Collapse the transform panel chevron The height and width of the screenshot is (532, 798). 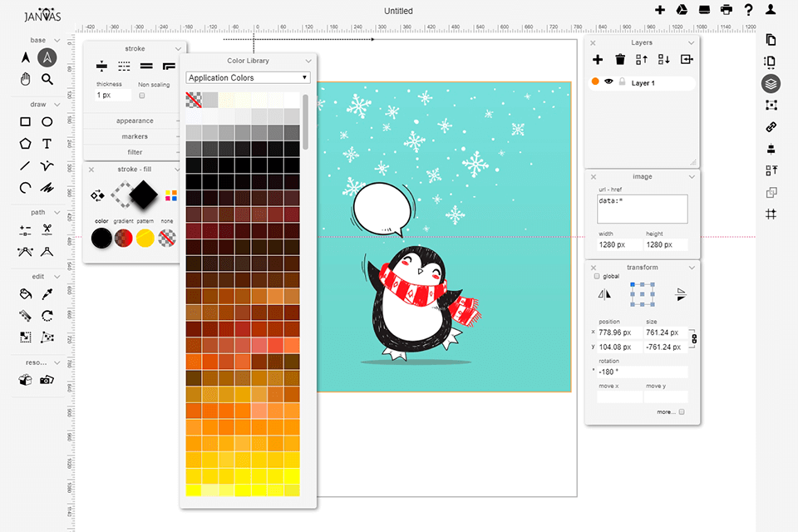pos(692,268)
